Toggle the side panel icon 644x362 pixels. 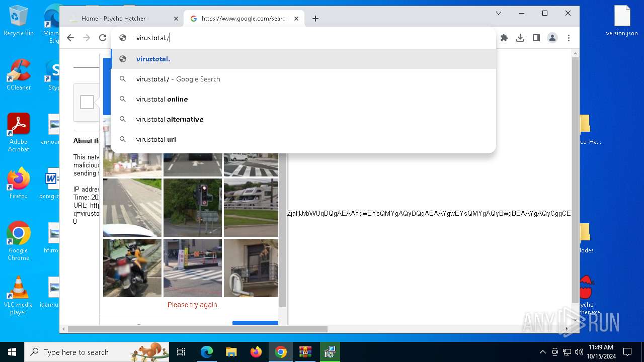[536, 38]
